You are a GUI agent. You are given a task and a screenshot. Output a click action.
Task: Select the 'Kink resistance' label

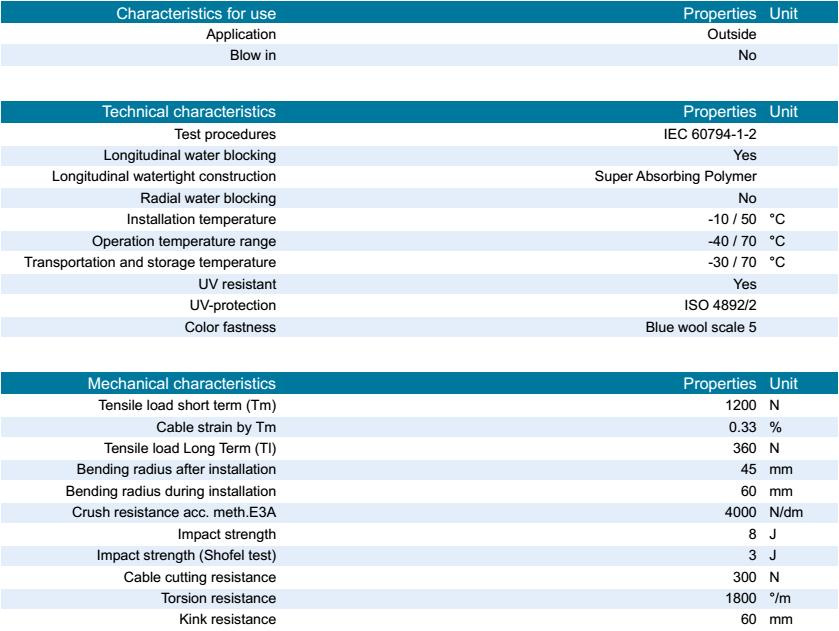227,619
